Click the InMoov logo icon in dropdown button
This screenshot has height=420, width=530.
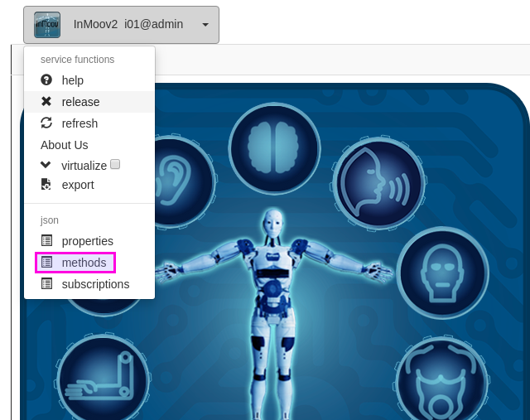point(47,25)
